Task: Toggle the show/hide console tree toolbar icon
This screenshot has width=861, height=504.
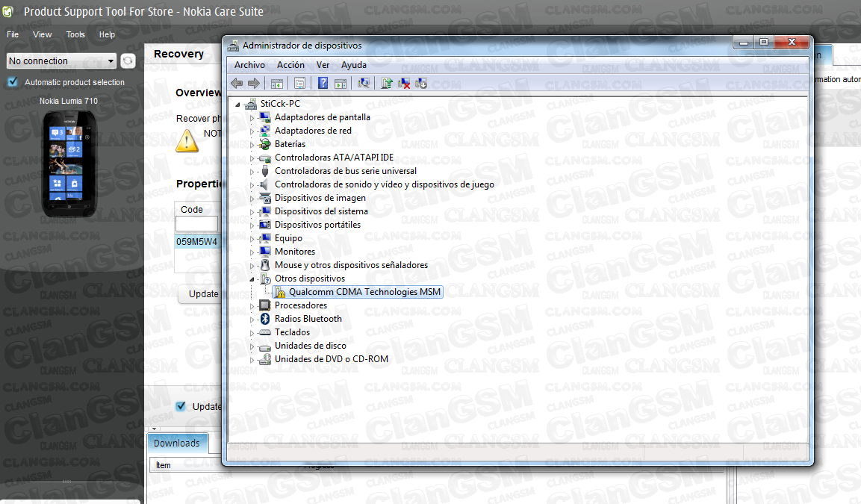Action: (x=277, y=84)
